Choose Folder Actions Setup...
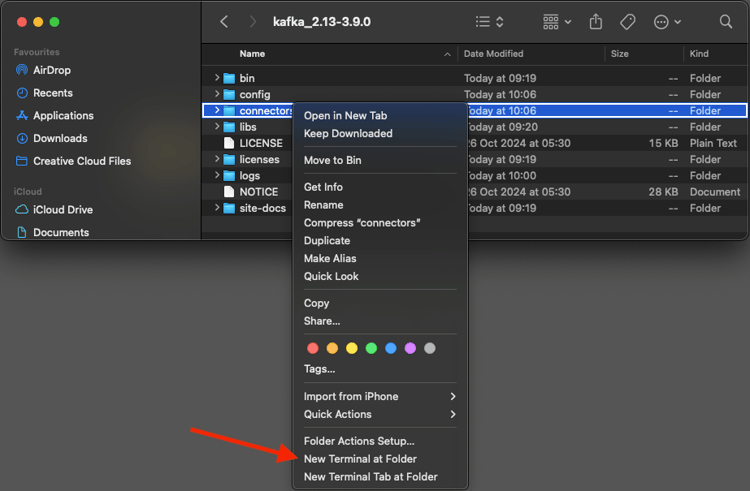This screenshot has width=750, height=491. click(359, 441)
